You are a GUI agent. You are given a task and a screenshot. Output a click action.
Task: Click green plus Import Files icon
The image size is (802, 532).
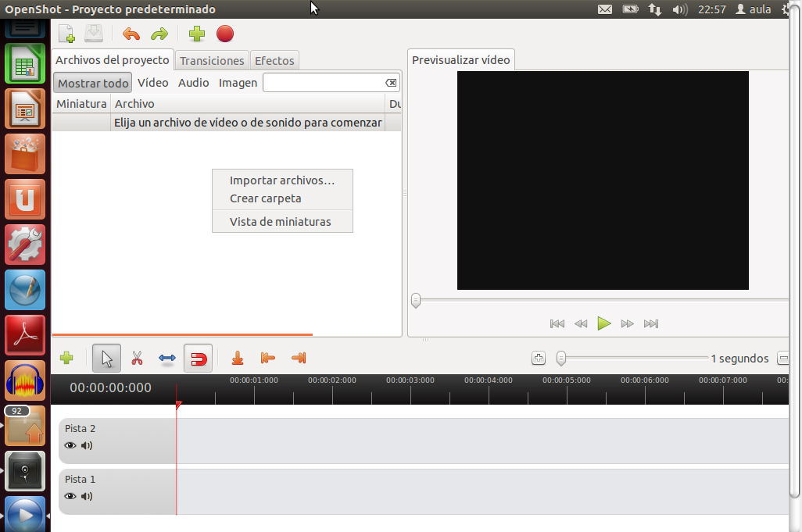pyautogui.click(x=197, y=34)
